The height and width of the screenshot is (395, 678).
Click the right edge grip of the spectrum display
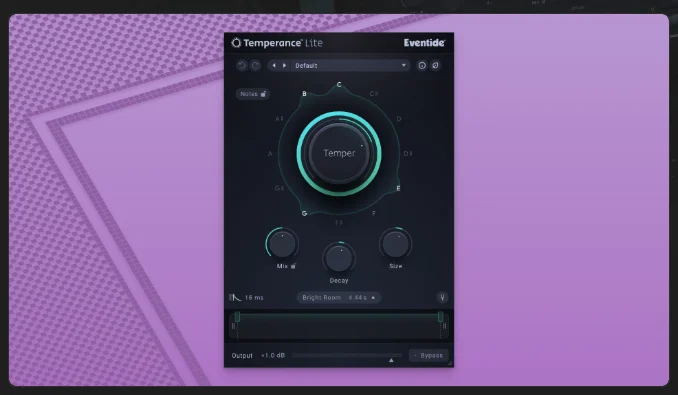click(x=445, y=326)
